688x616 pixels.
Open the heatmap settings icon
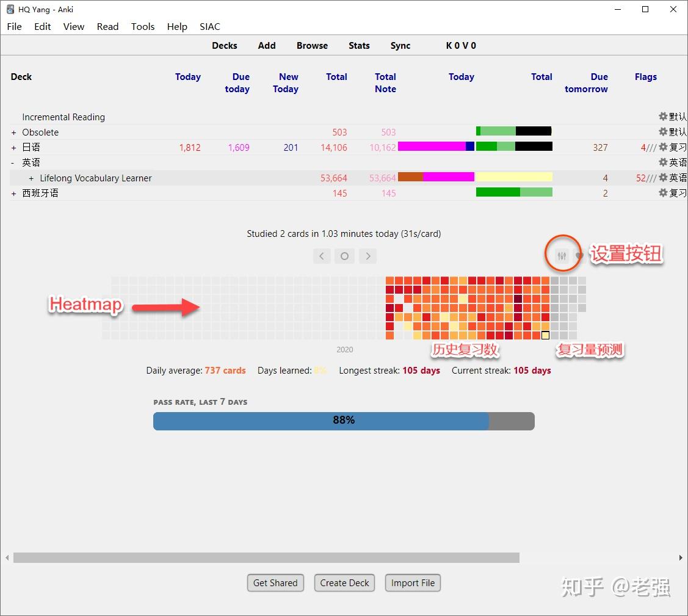pos(562,255)
